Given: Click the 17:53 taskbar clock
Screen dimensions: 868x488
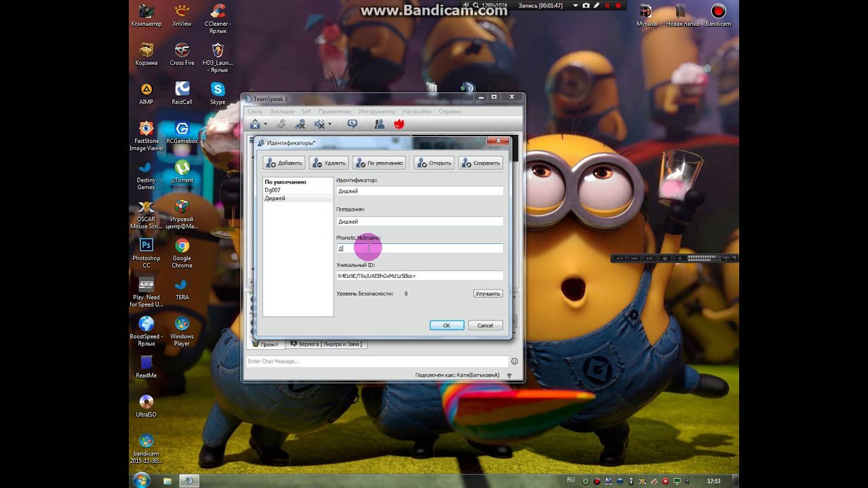Looking at the screenshot, I should 713,481.
